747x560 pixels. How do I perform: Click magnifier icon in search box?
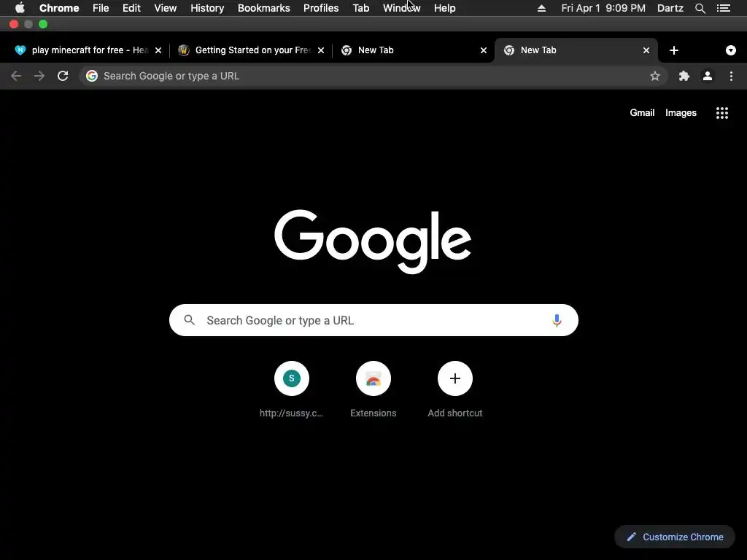point(190,320)
